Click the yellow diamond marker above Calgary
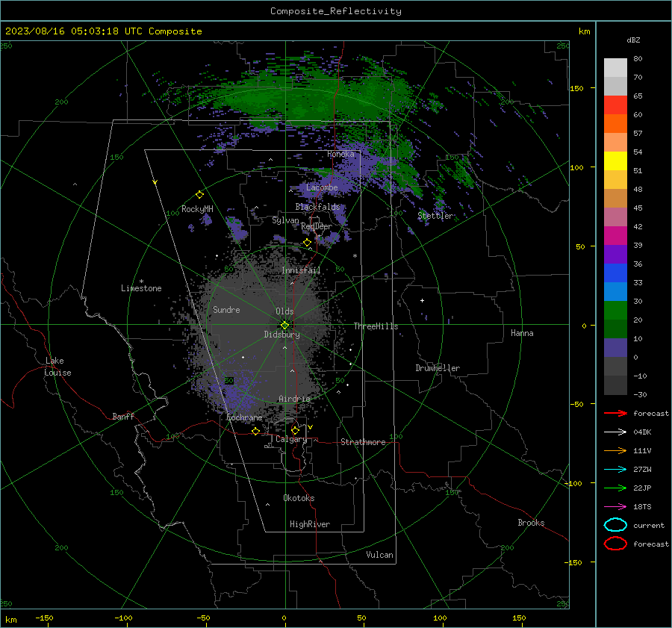 295,430
